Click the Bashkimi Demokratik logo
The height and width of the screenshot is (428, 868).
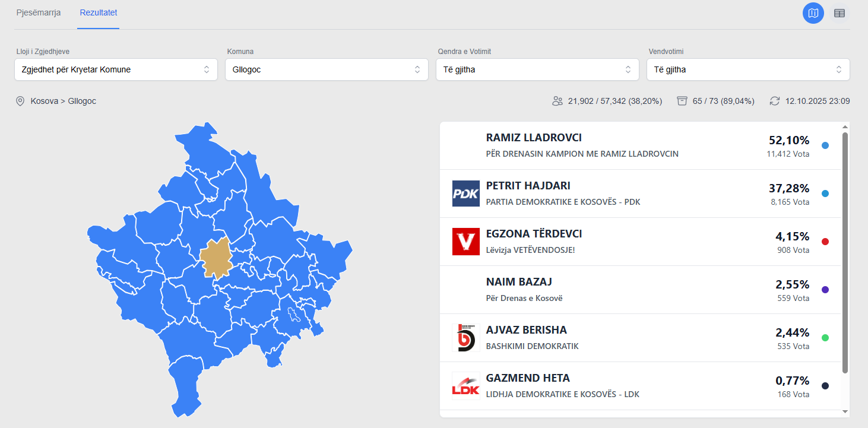click(466, 338)
